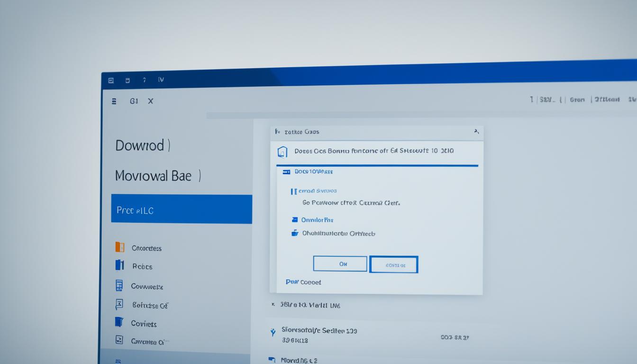The width and height of the screenshot is (637, 364).
Task: Click the Paw Cooect link in dialog
Action: [x=303, y=282]
